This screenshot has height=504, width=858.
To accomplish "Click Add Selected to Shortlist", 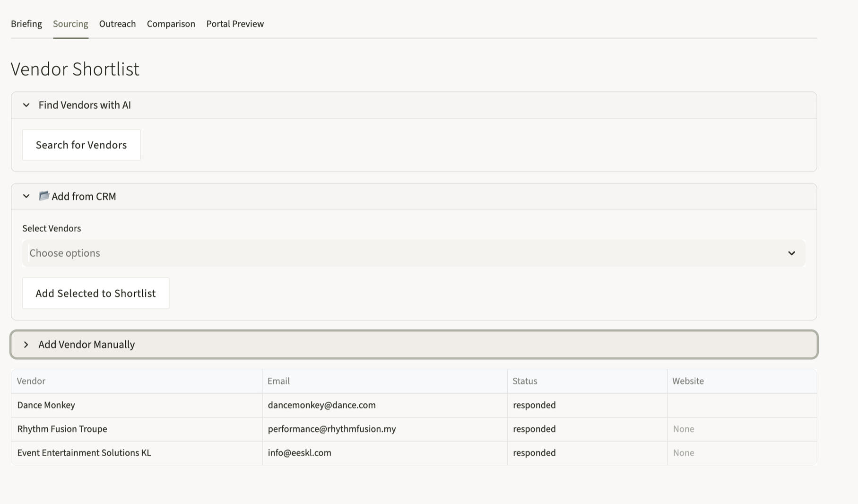I will (95, 293).
